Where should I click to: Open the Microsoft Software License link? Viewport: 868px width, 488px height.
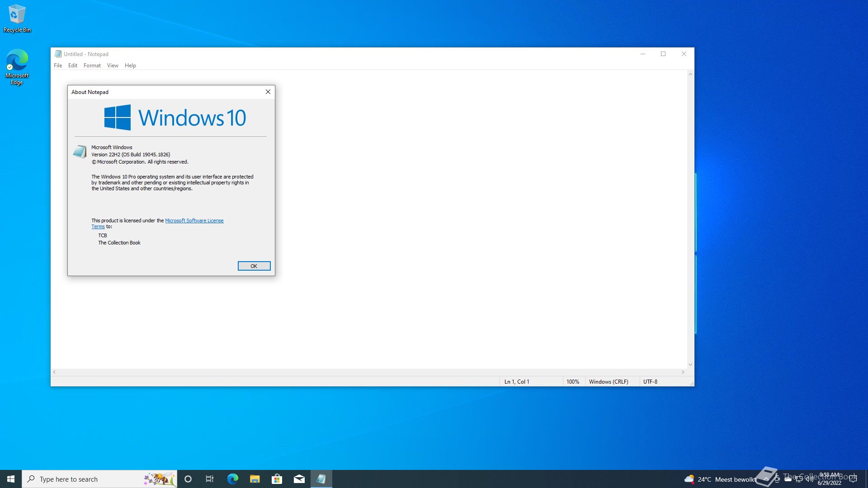point(194,221)
